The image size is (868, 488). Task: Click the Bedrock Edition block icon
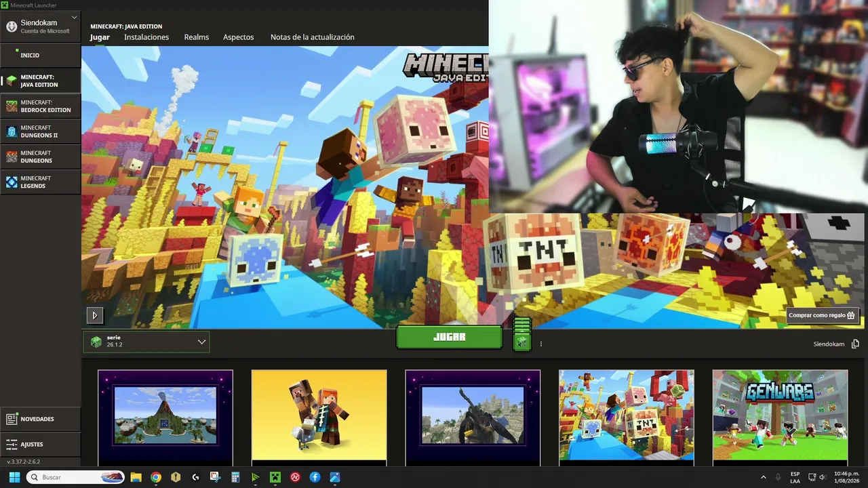[x=12, y=106]
